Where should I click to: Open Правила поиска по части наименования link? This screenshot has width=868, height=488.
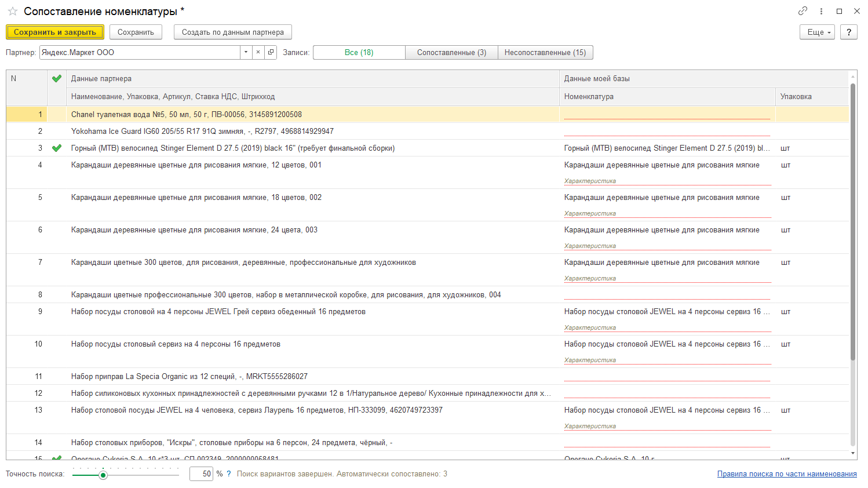tap(786, 474)
